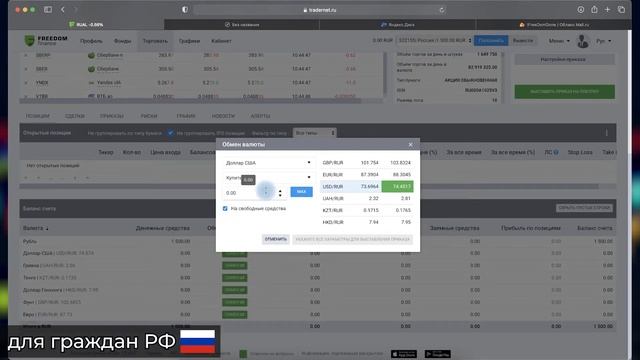Select the UAH/RUR rate row
This screenshot has width=640, height=360.
(367, 198)
